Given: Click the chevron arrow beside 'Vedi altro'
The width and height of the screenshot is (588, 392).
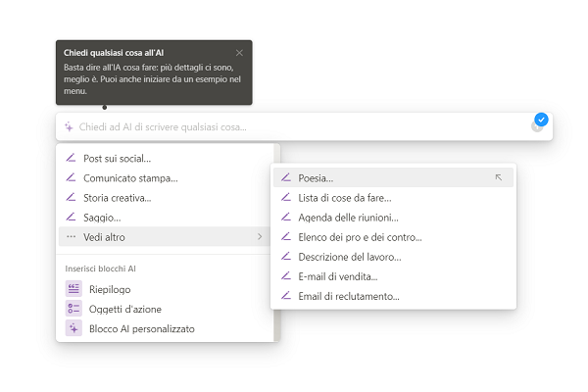Looking at the screenshot, I should click(260, 237).
